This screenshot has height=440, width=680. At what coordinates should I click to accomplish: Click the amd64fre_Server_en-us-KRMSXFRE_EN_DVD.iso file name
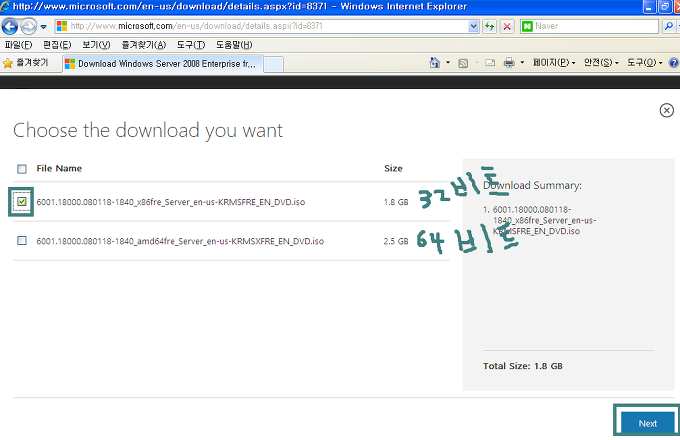click(x=180, y=241)
